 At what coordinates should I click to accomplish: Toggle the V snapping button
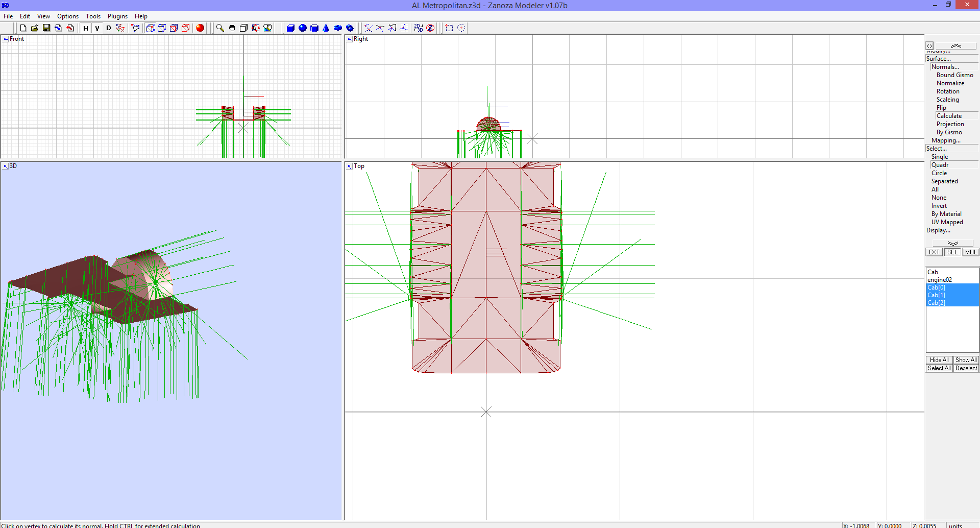[97, 28]
